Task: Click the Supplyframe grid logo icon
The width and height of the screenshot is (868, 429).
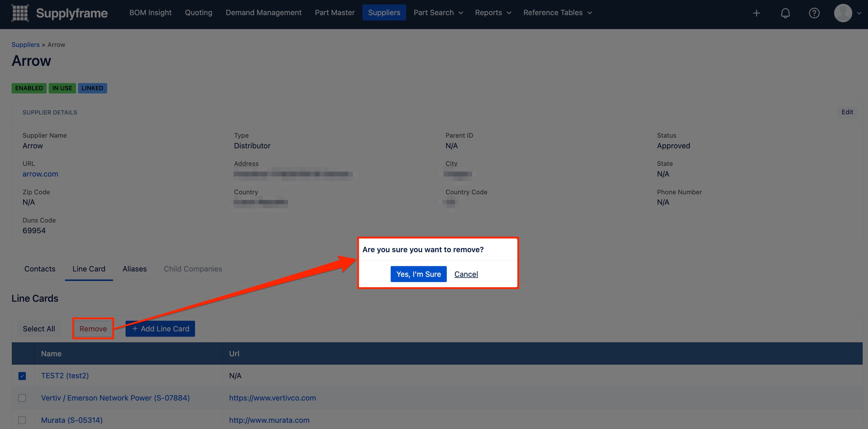Action: click(20, 13)
